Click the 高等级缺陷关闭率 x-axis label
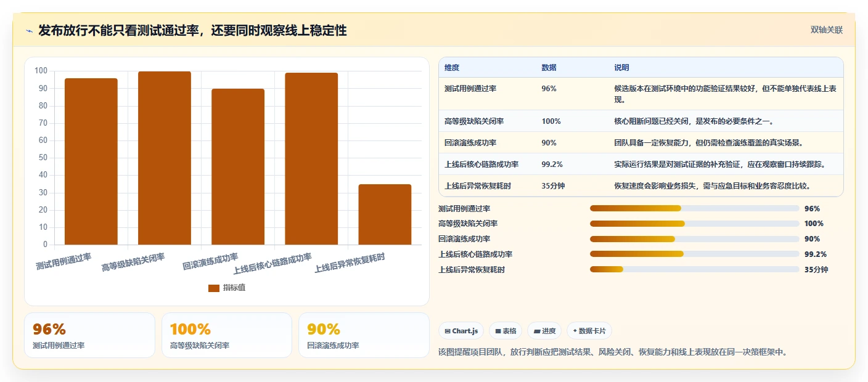Screen dimensions: 868x382 [133, 262]
